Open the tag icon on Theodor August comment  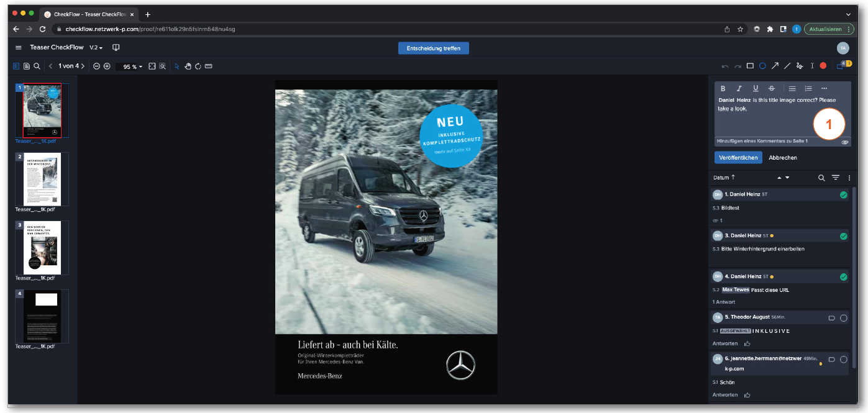click(832, 318)
